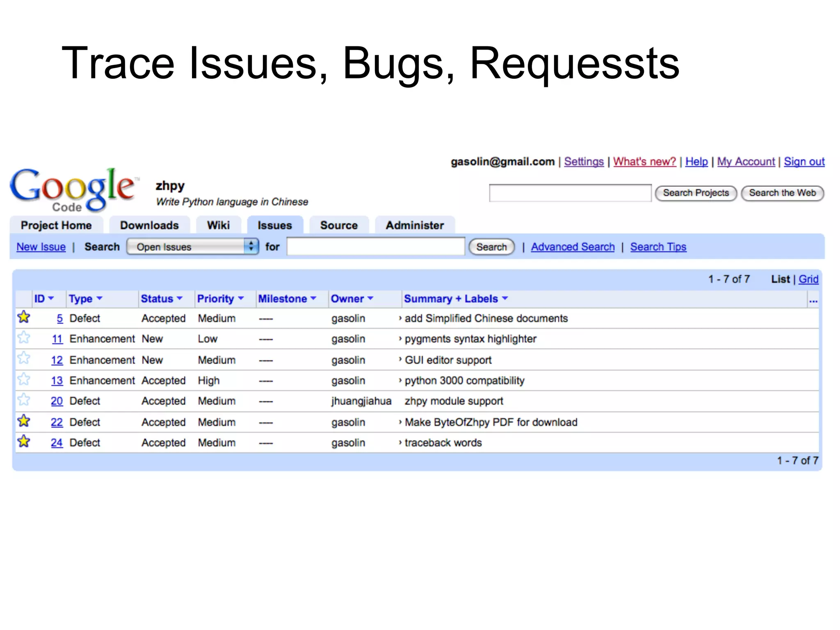Click Sign out
Image resolution: width=840 pixels, height=630 pixels.
pos(804,162)
